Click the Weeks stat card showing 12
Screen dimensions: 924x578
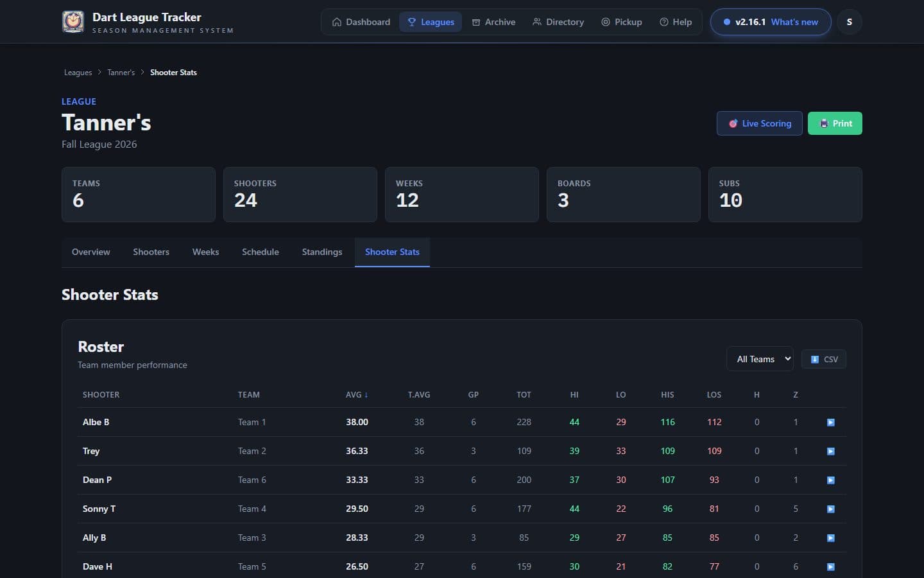[462, 195]
